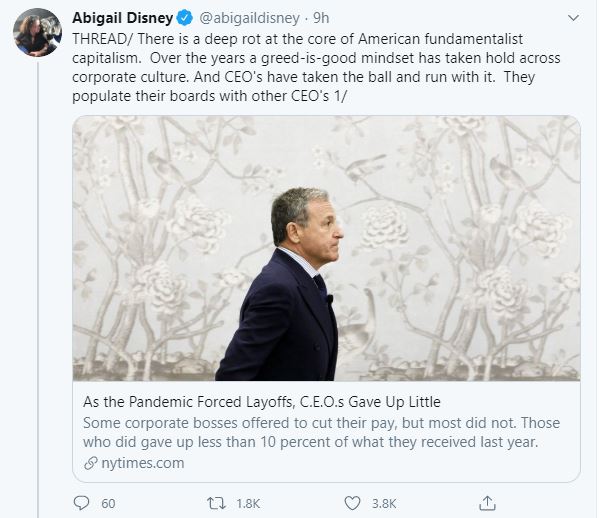This screenshot has height=518, width=600.
Task: Visit the nytimes.com domain link
Action: (140, 463)
